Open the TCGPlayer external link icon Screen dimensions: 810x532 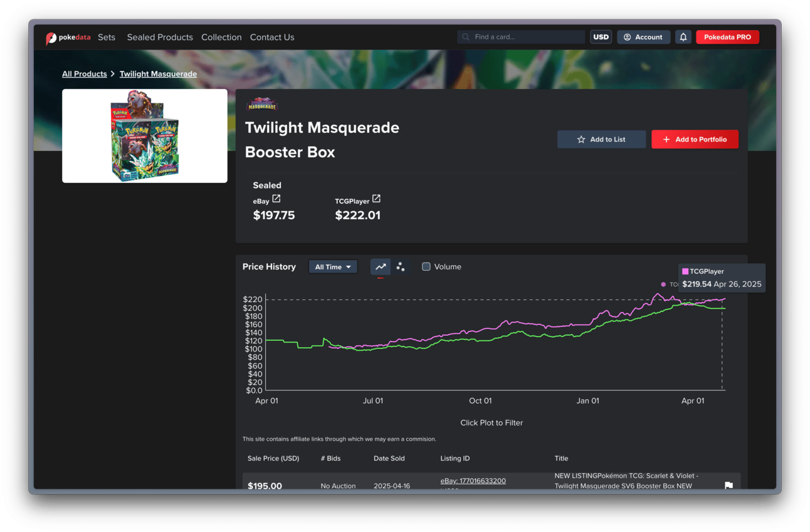point(376,199)
